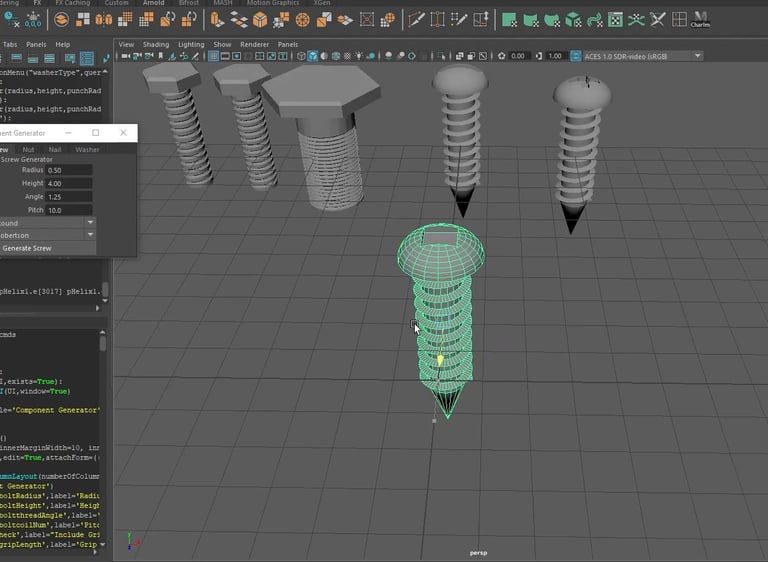Open the ACES 1.0 SDR-video color dropdown
The width and height of the screenshot is (768, 562).
point(644,56)
